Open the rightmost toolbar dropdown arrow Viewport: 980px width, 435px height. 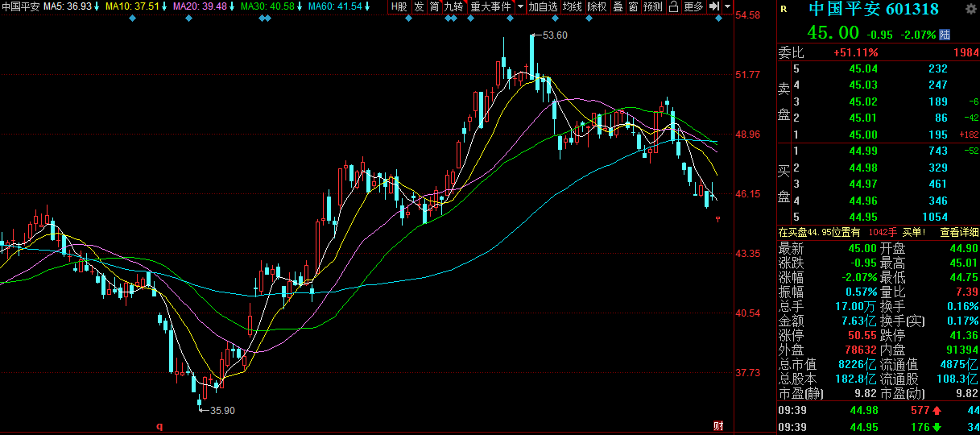point(728,6)
